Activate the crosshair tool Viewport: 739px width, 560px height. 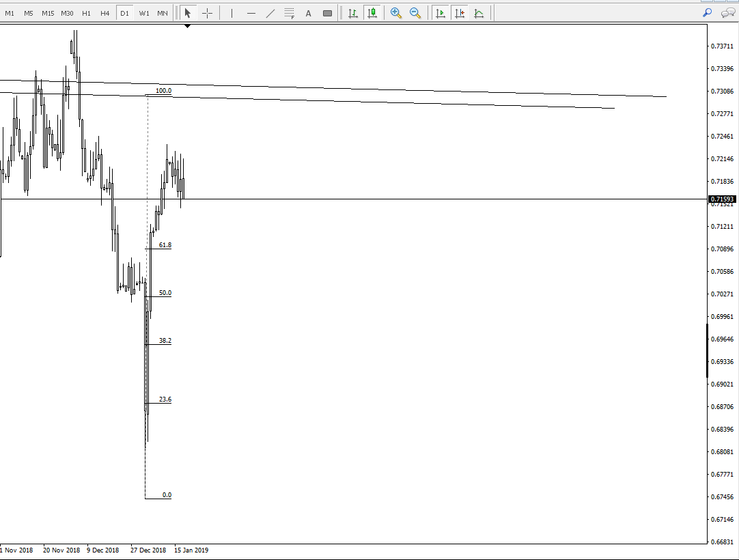(x=208, y=13)
